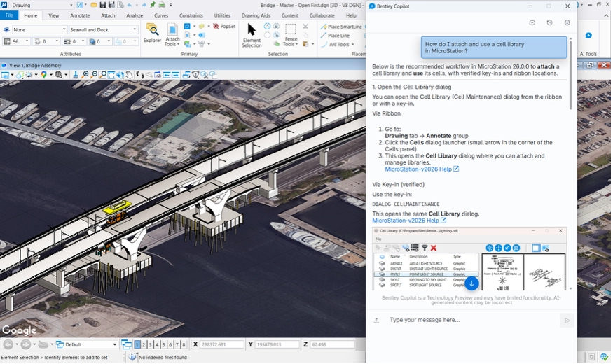Switch to the View ribbon tab
This screenshot has width=613, height=364.
[x=53, y=15]
